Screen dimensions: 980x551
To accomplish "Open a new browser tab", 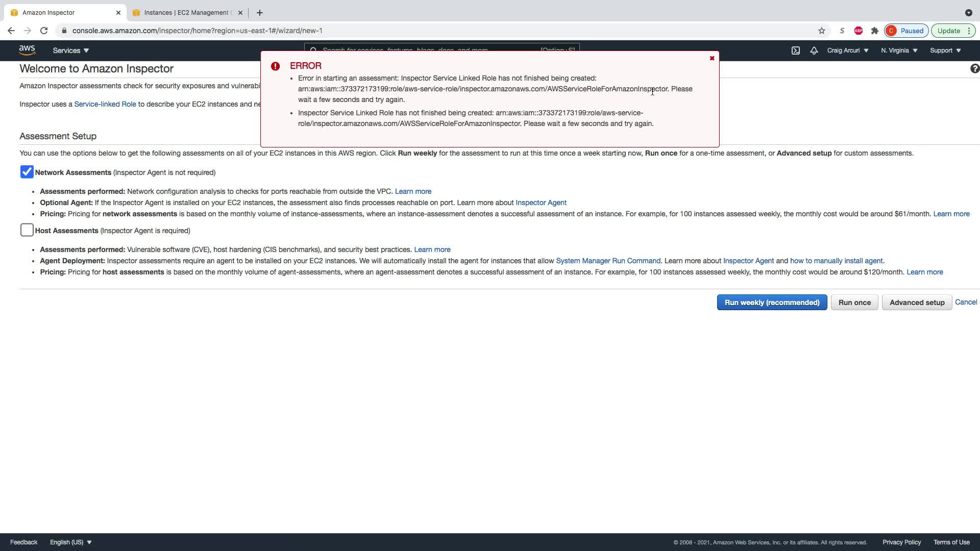I will click(260, 13).
